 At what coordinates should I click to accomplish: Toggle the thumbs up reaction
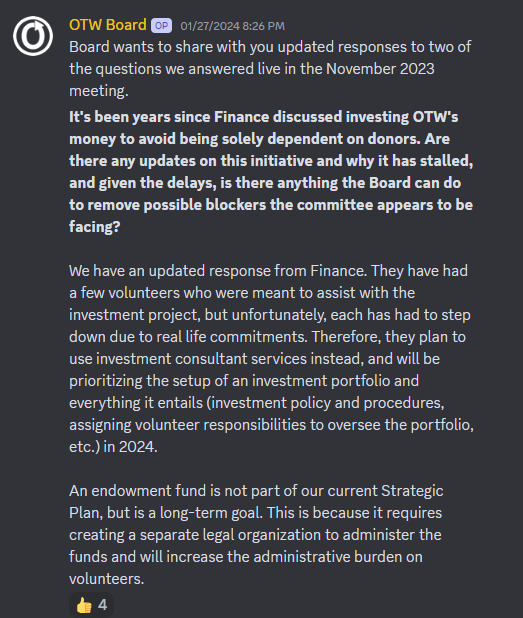coord(91,605)
